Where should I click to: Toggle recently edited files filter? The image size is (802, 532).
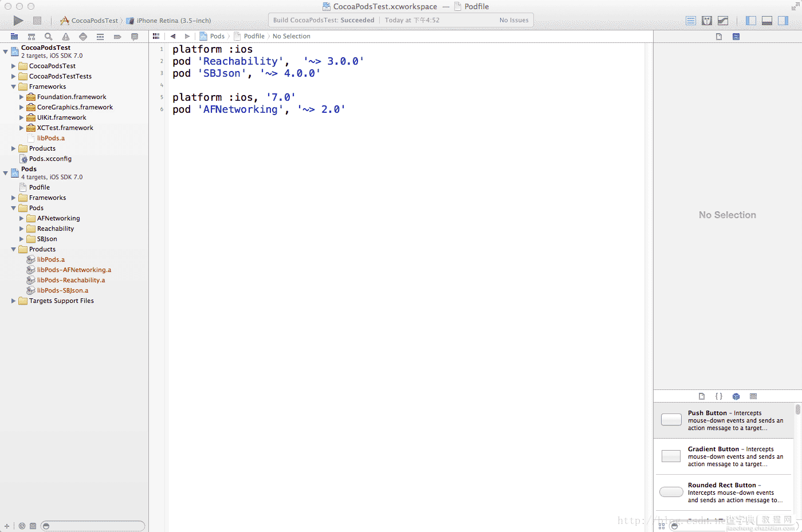(x=22, y=526)
